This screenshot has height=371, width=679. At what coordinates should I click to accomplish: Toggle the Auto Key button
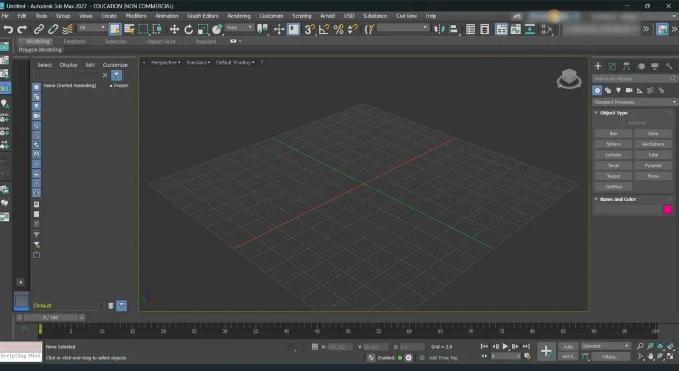[568, 347]
